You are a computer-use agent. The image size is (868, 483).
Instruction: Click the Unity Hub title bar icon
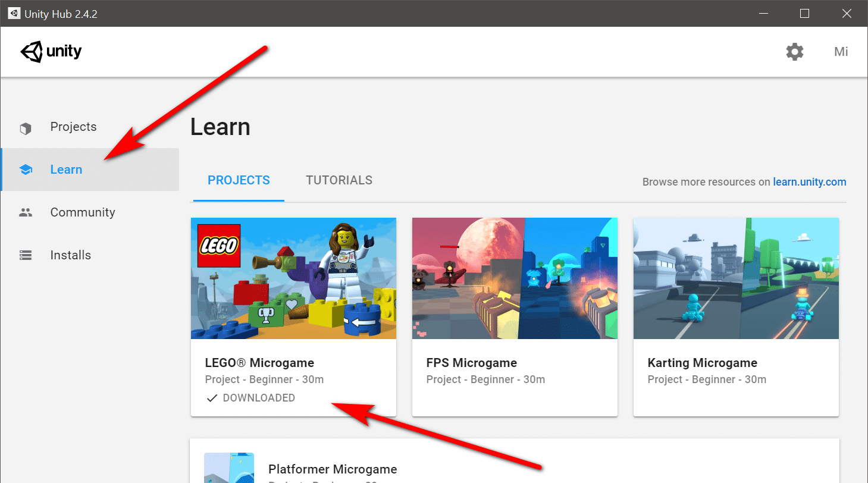tap(14, 13)
